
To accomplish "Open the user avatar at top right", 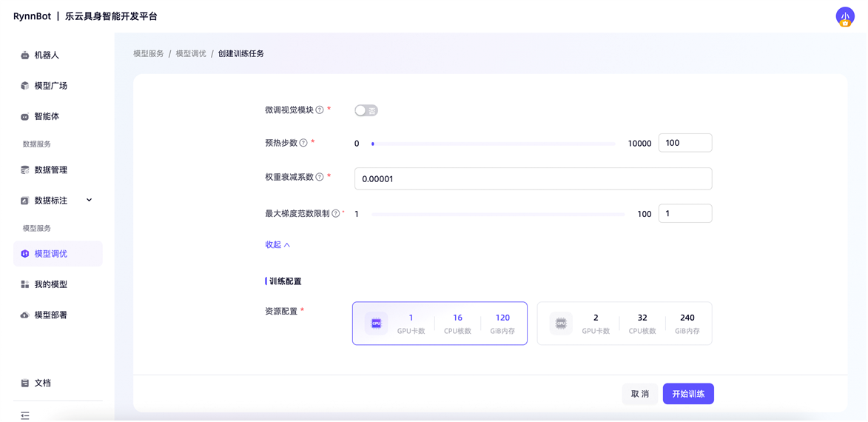I will 845,16.
